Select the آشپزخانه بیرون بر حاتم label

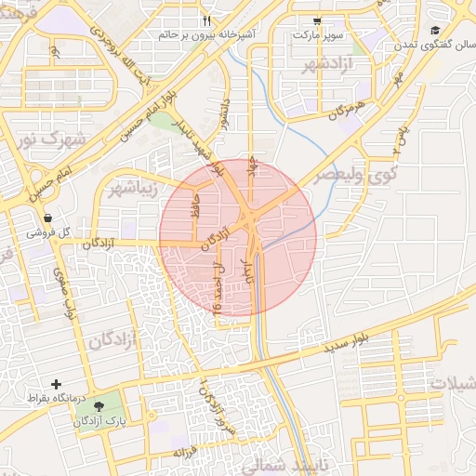click(207, 34)
